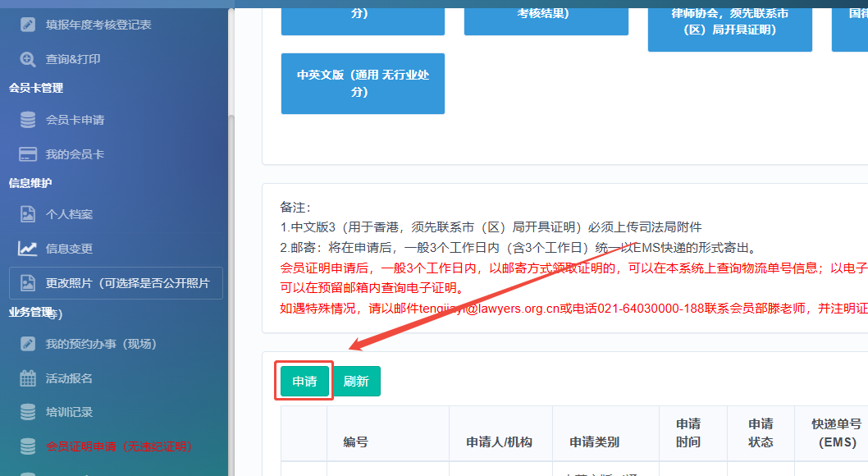
Task: Click the card icon beside 我的会员卡
Action: (28, 153)
